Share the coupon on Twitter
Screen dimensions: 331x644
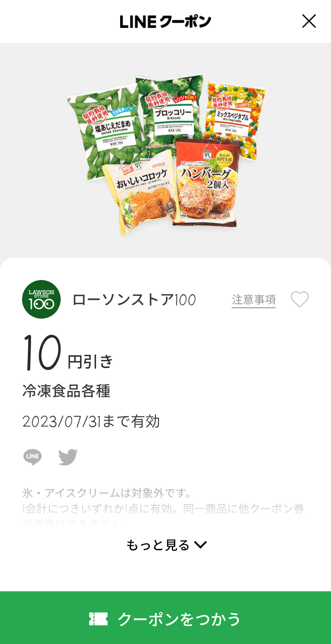click(x=68, y=457)
